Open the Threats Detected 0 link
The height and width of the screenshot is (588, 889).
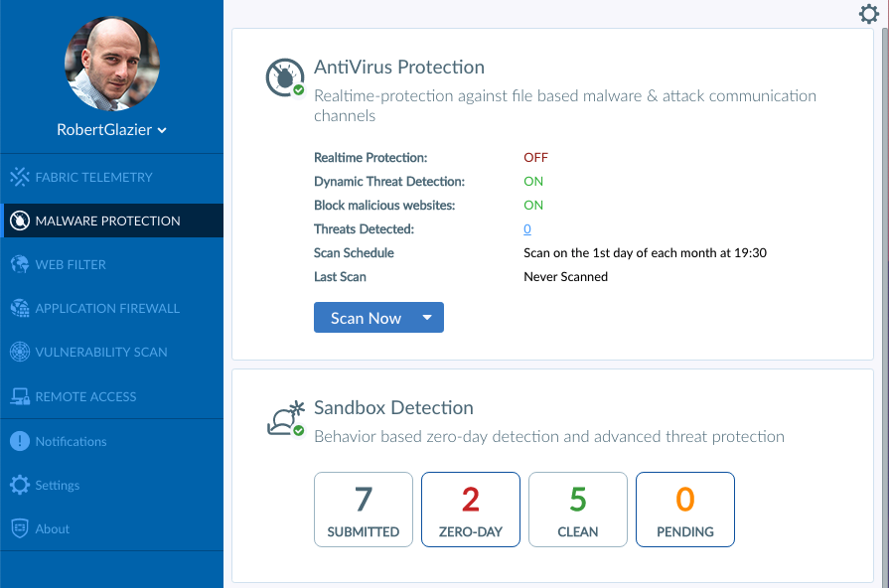[527, 229]
